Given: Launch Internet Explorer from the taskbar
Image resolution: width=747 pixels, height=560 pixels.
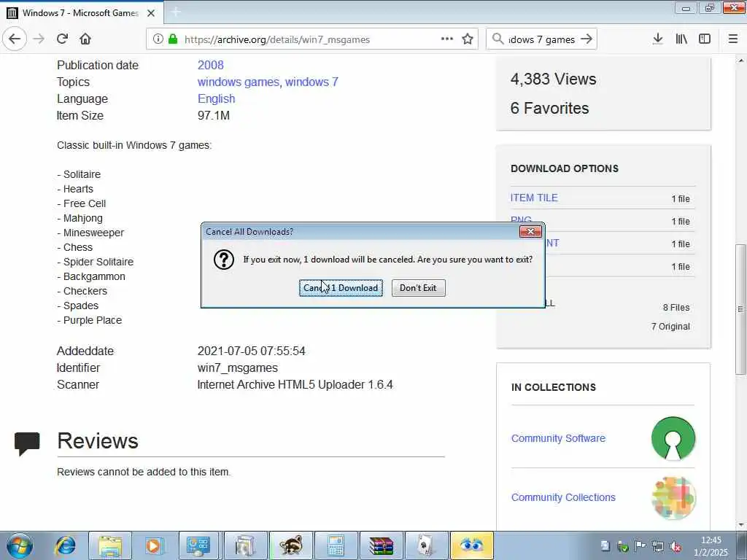Looking at the screenshot, I should (65, 545).
